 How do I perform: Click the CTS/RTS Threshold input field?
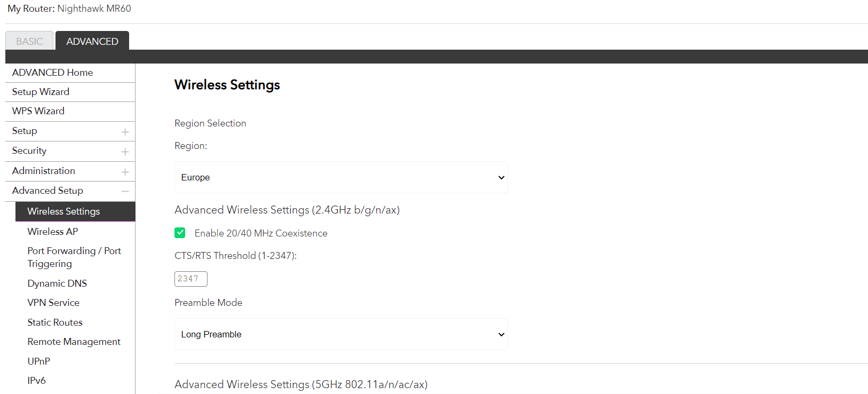190,279
